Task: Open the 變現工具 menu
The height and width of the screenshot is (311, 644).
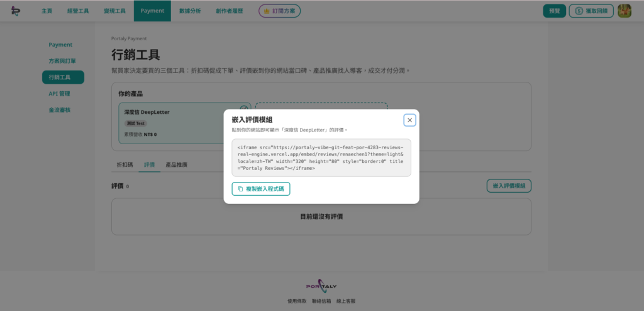Action: [114, 11]
